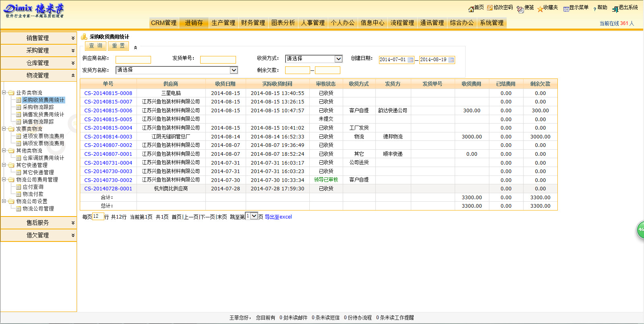Focus the rows-per-page input field
The image size is (644, 324).
pyautogui.click(x=98, y=216)
